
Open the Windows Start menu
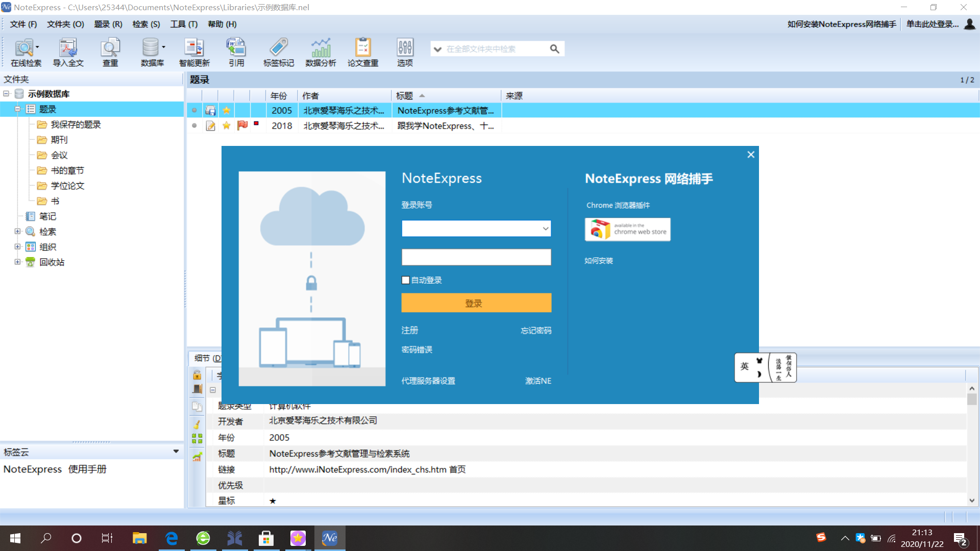click(x=15, y=538)
